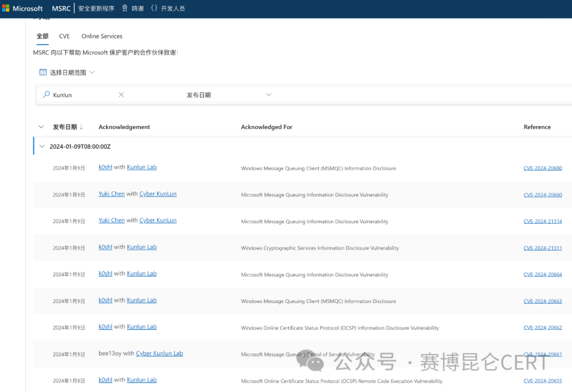Viewport: 572px width, 392px height.
Task: Open the 开发人员 menu item
Action: tap(173, 8)
